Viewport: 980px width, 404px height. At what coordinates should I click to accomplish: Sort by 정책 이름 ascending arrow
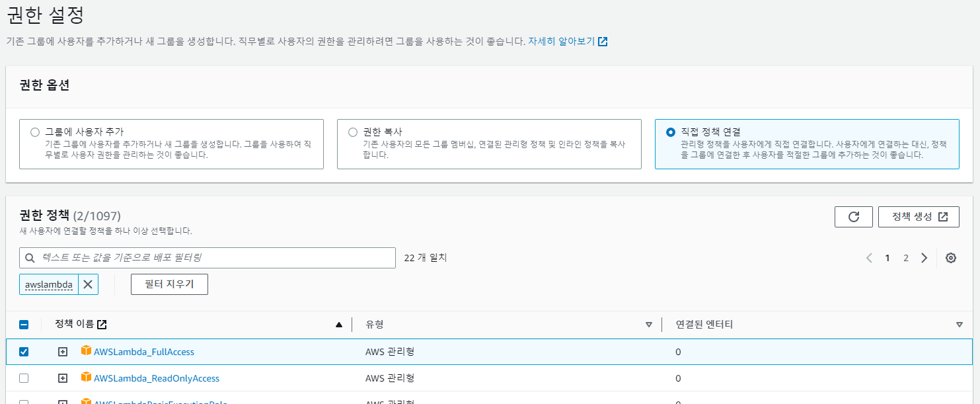point(339,325)
